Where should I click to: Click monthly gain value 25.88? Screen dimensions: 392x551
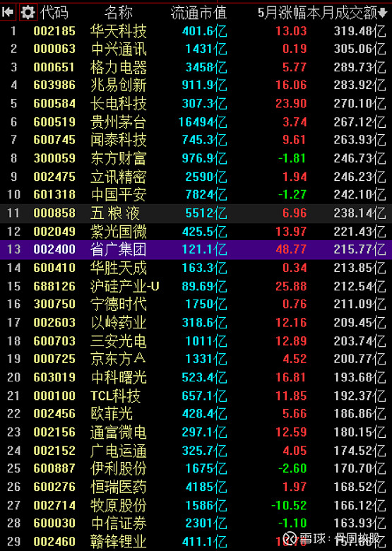pyautogui.click(x=291, y=286)
